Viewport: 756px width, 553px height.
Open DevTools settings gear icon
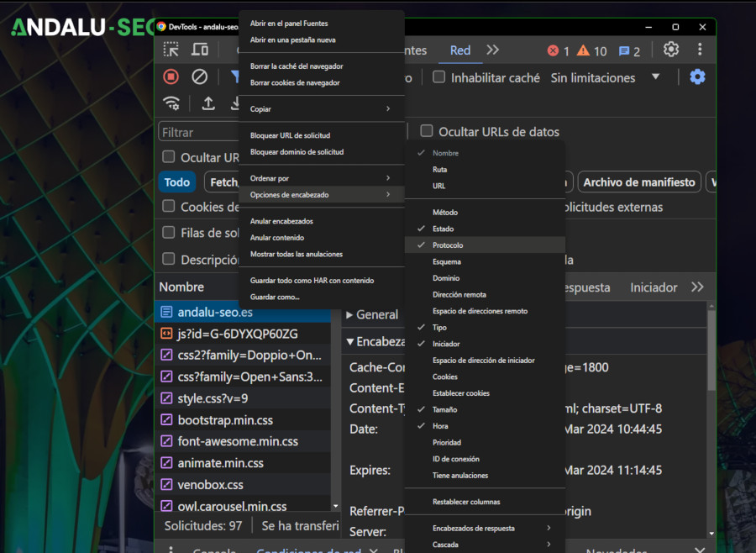pyautogui.click(x=670, y=50)
